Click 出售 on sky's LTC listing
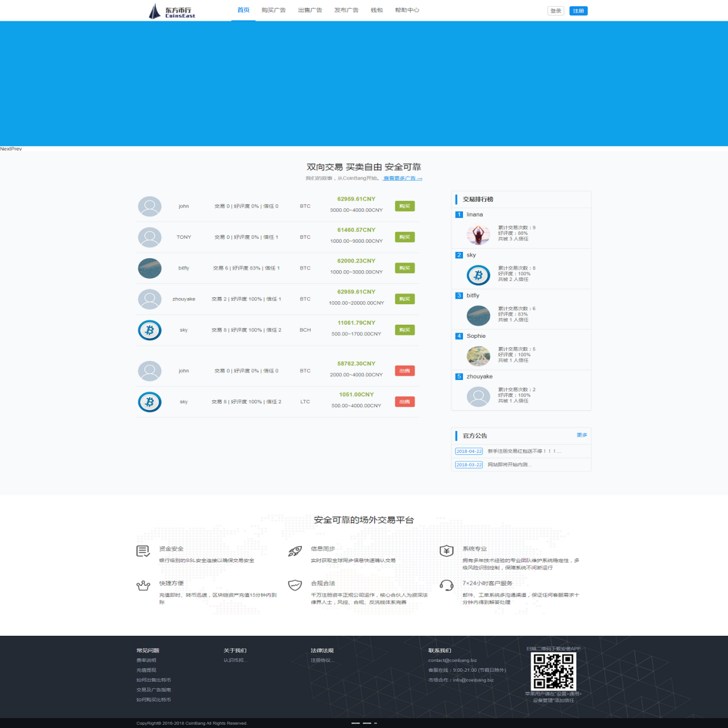 pyautogui.click(x=404, y=402)
